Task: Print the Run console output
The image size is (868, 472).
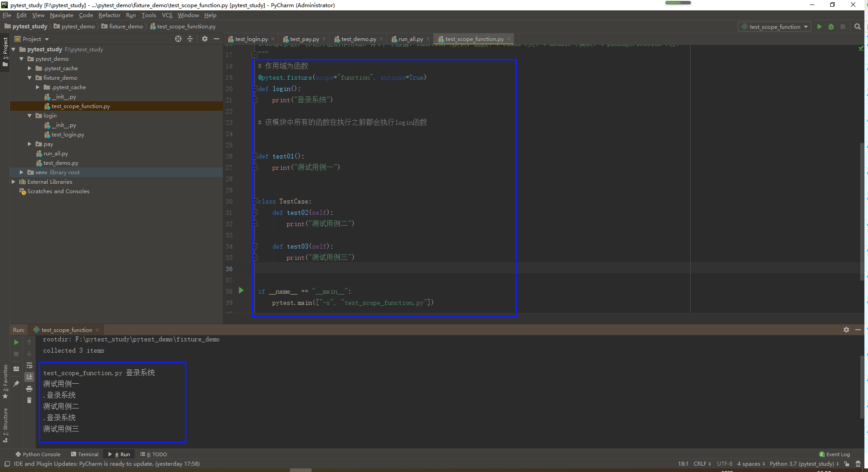Action: pos(29,389)
